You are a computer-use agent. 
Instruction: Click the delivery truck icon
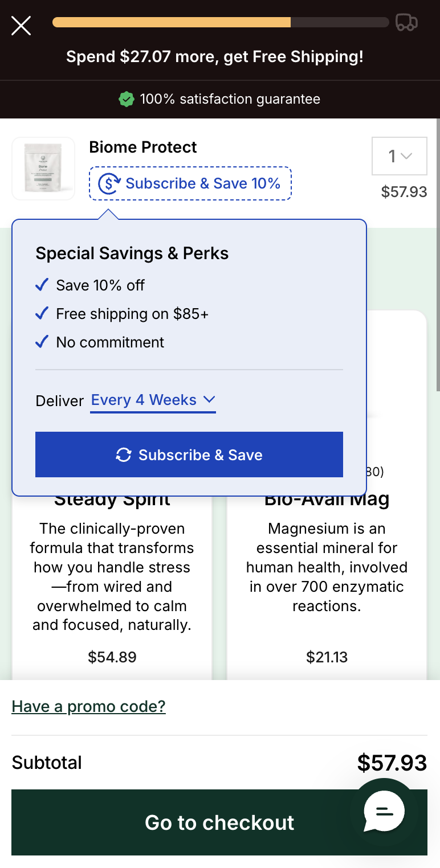tap(406, 23)
